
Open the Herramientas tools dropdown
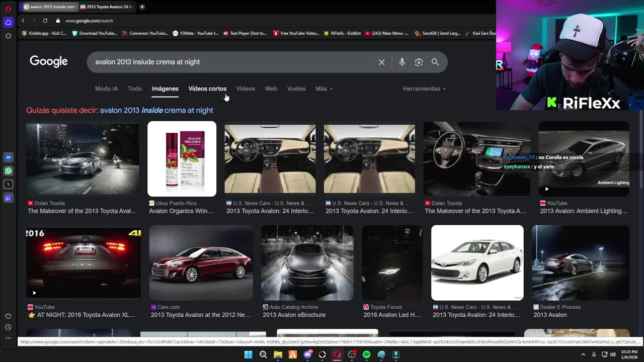(424, 88)
